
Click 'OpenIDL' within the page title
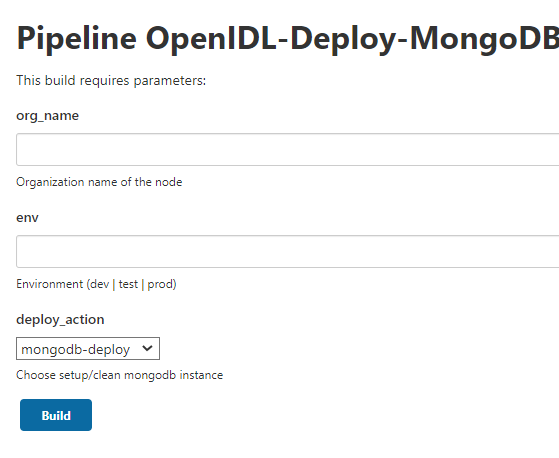point(211,38)
